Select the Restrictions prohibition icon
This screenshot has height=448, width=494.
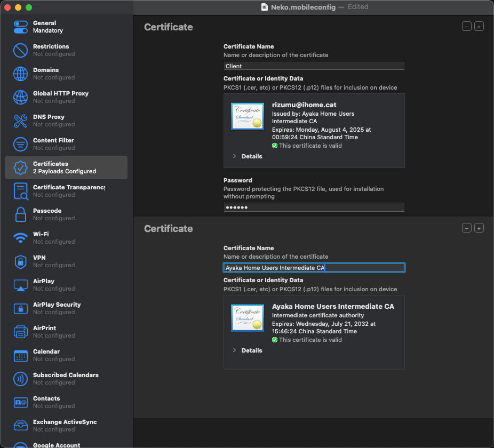(x=20, y=51)
